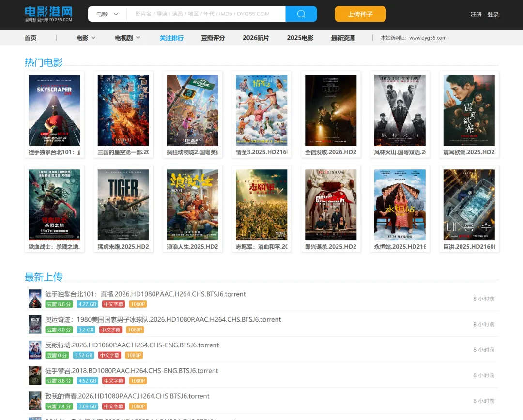Image resolution: width=523 pixels, height=420 pixels.
Task: Click the 豆瓣 8.6 分 rating tag
Action: click(x=59, y=304)
